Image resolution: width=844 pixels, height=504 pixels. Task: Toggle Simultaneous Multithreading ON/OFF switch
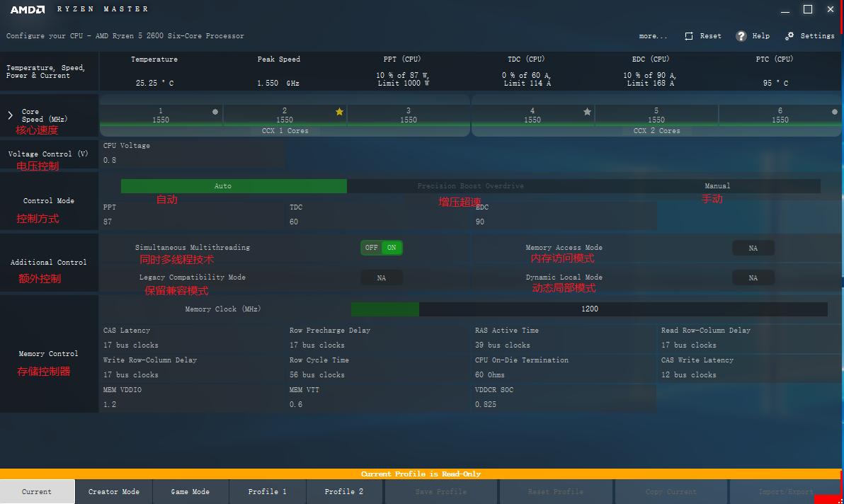pos(382,248)
